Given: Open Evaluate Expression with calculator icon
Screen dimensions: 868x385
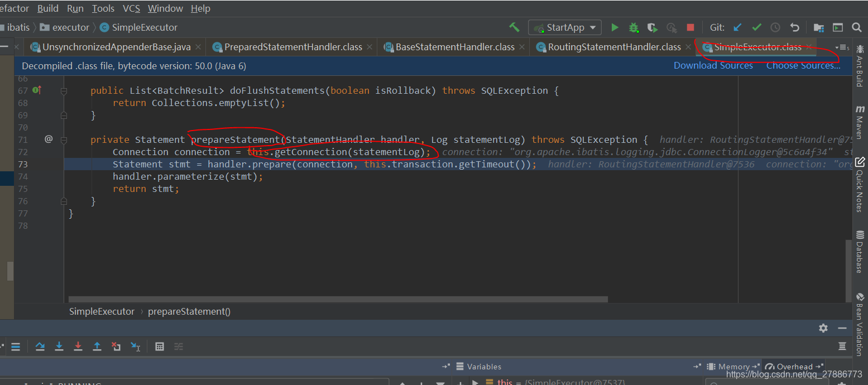Looking at the screenshot, I should coord(159,346).
